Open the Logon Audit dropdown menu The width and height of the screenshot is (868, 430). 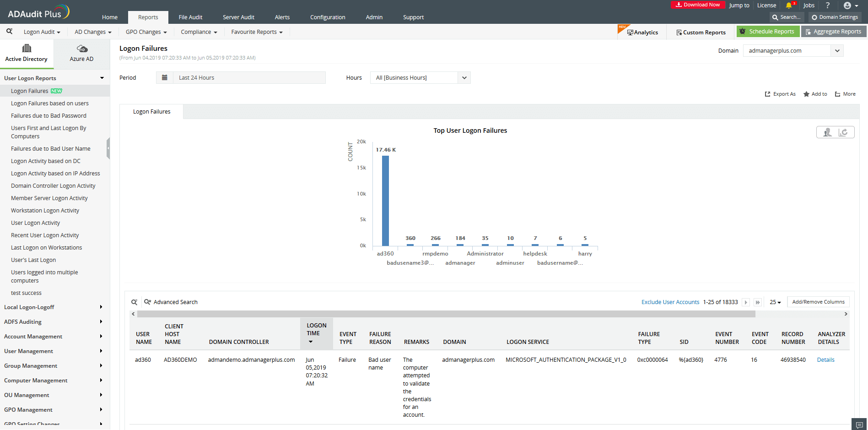[x=42, y=32]
